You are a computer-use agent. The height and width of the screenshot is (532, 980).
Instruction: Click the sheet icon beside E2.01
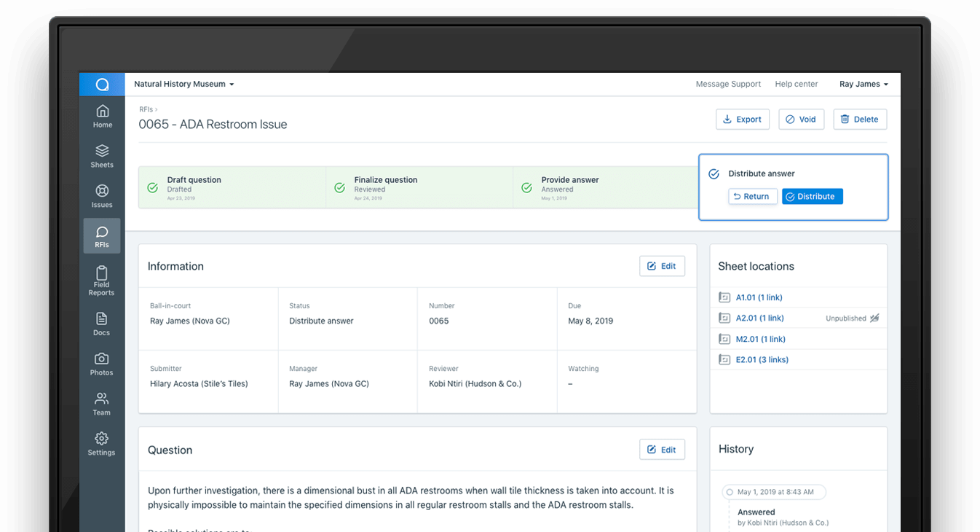[x=724, y=360]
